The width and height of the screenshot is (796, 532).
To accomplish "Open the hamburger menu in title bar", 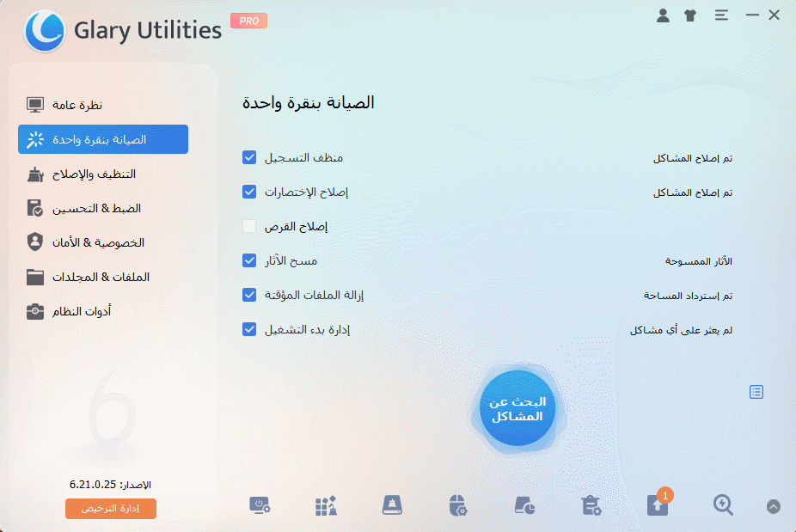I will click(721, 15).
